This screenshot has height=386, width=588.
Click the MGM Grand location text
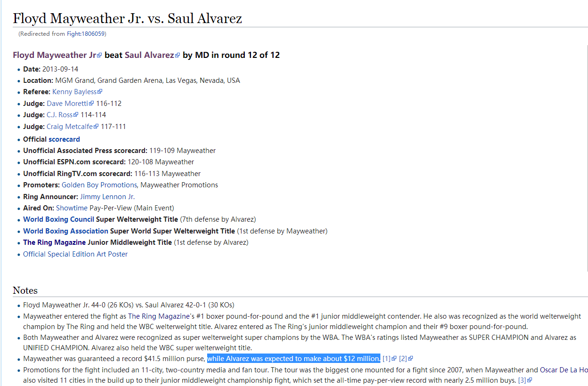tap(147, 80)
